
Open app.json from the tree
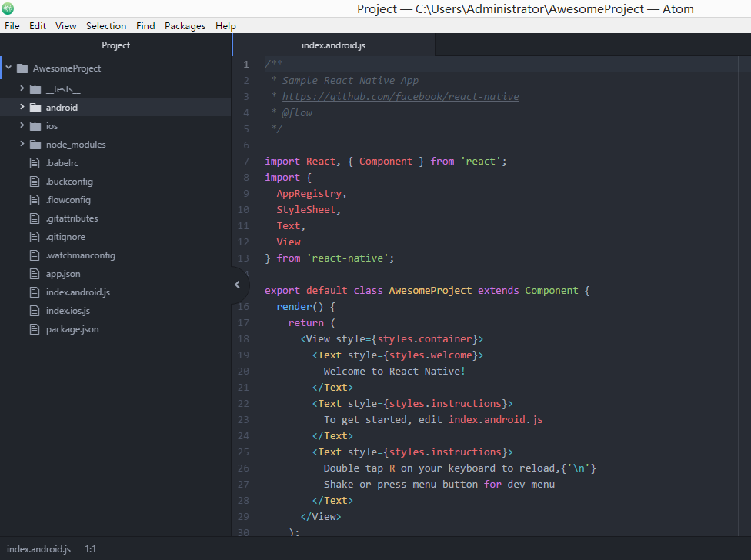(x=63, y=274)
